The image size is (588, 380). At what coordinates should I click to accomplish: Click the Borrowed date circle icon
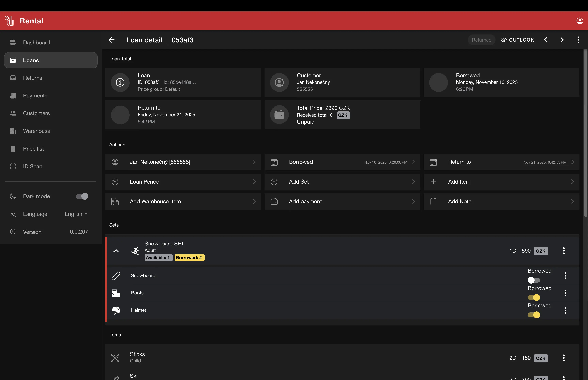point(438,82)
